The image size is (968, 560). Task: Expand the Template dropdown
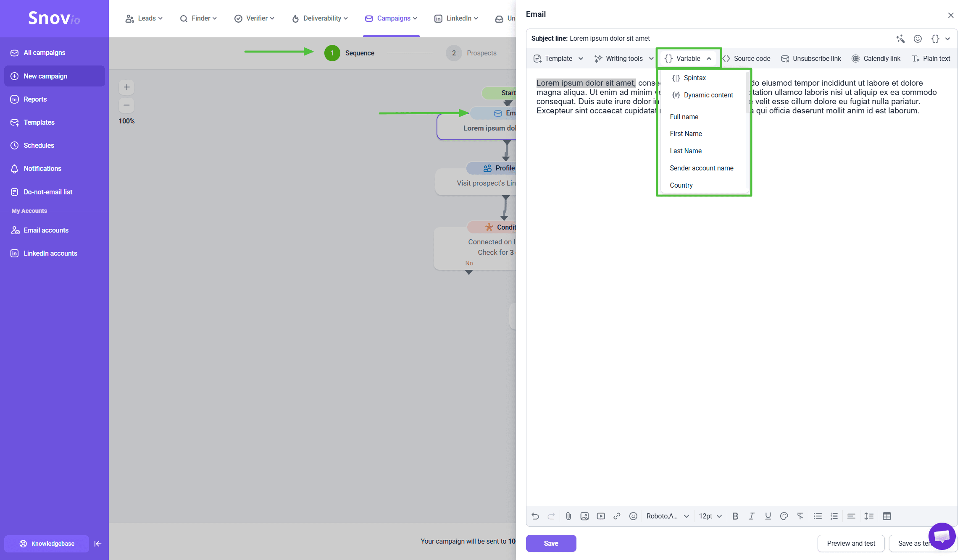[x=559, y=58]
